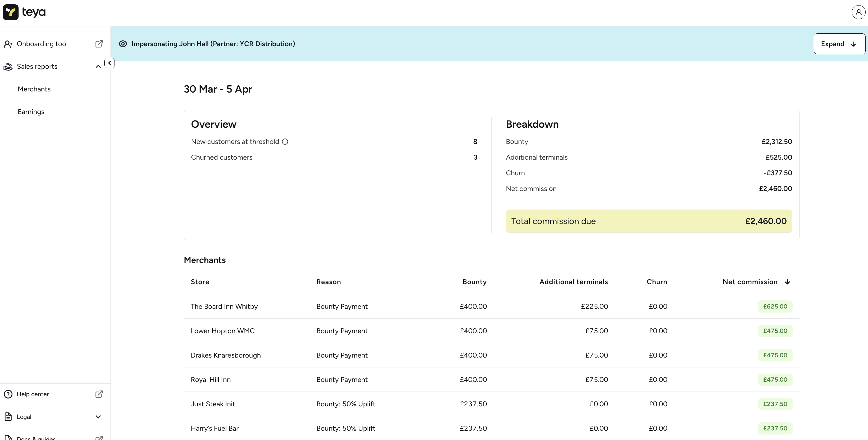Image resolution: width=868 pixels, height=440 pixels.
Task: Select Lower Hopton WMC store
Action: (x=222, y=331)
